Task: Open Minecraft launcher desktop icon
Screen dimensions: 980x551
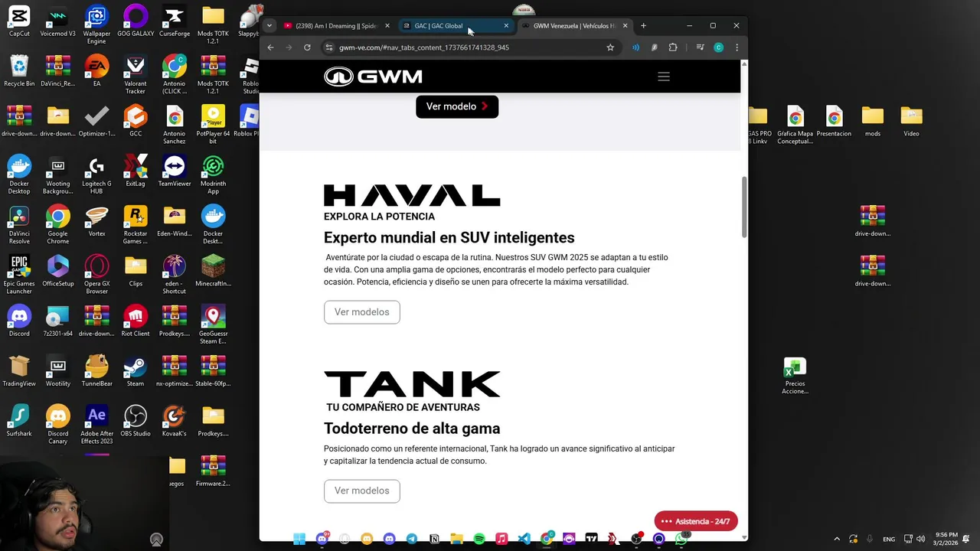Action: pos(213,271)
